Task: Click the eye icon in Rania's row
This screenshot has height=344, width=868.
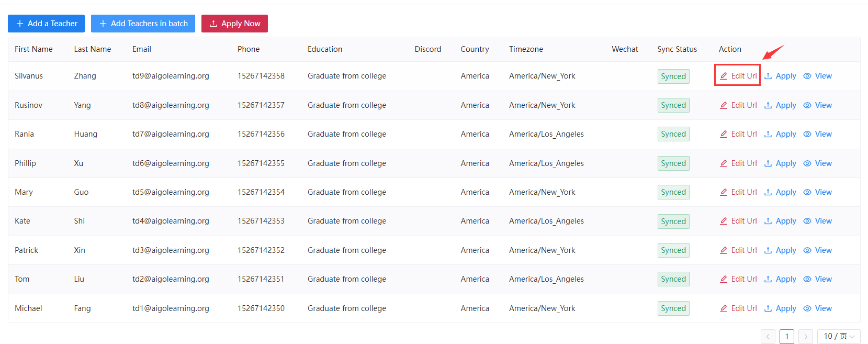Action: point(807,134)
